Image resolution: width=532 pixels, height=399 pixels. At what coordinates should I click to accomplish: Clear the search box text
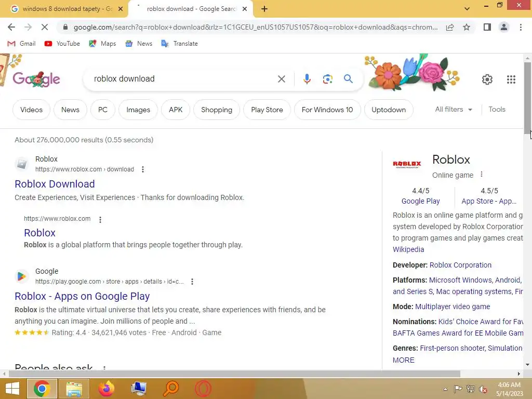pos(281,79)
